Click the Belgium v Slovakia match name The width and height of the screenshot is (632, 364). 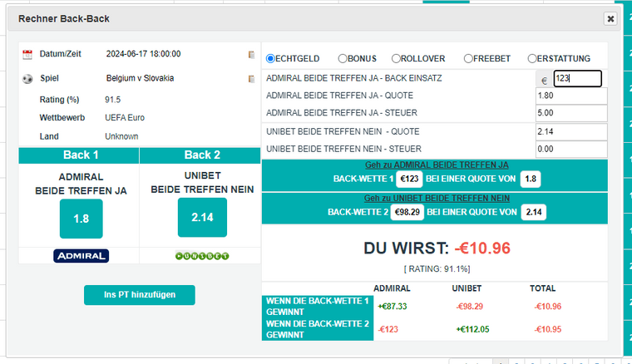pos(140,78)
